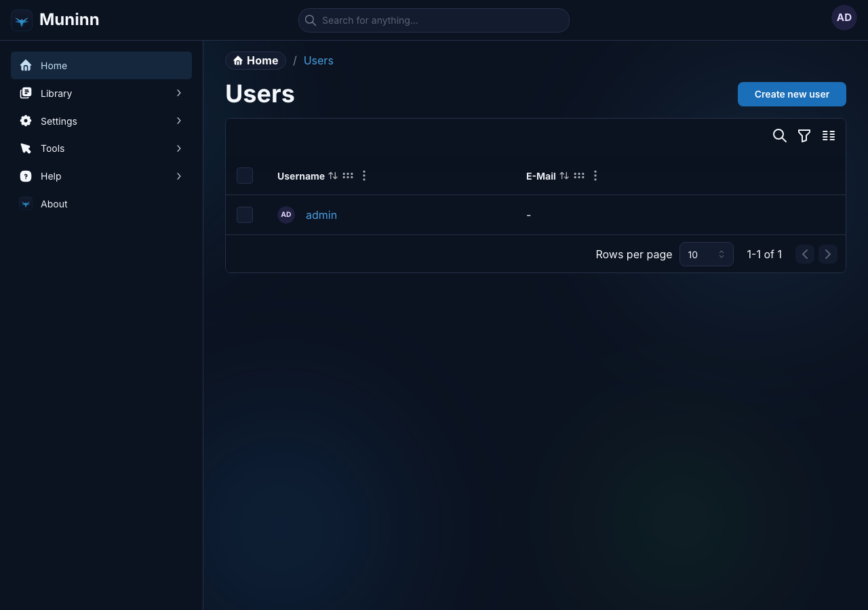
Task: Open the table filter funnel icon
Action: coord(804,136)
